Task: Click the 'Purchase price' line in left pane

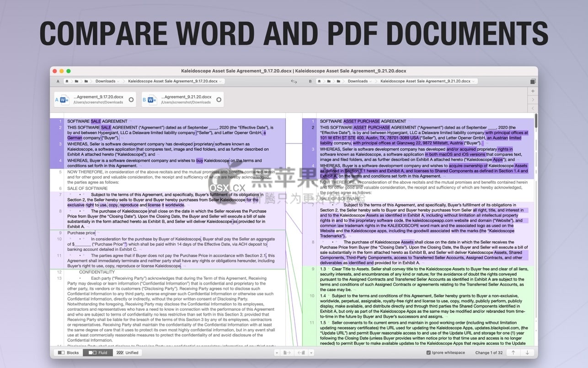Action: [81, 233]
